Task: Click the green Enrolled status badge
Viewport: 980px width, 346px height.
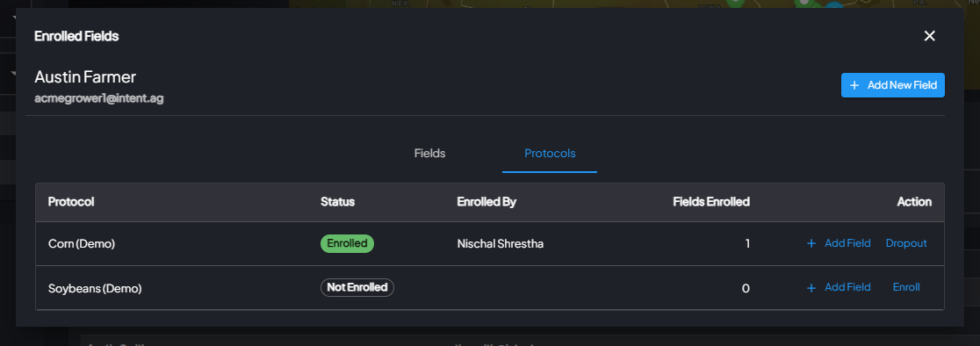Action: pos(347,243)
